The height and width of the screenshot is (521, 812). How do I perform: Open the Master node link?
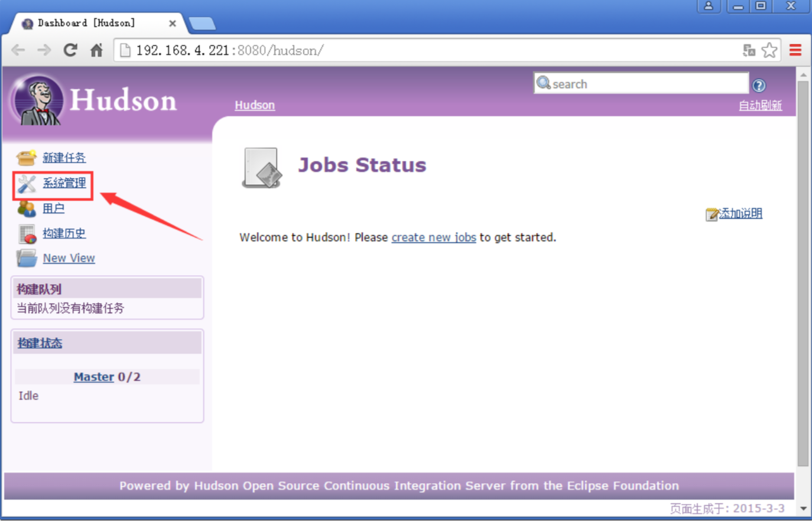(x=93, y=377)
